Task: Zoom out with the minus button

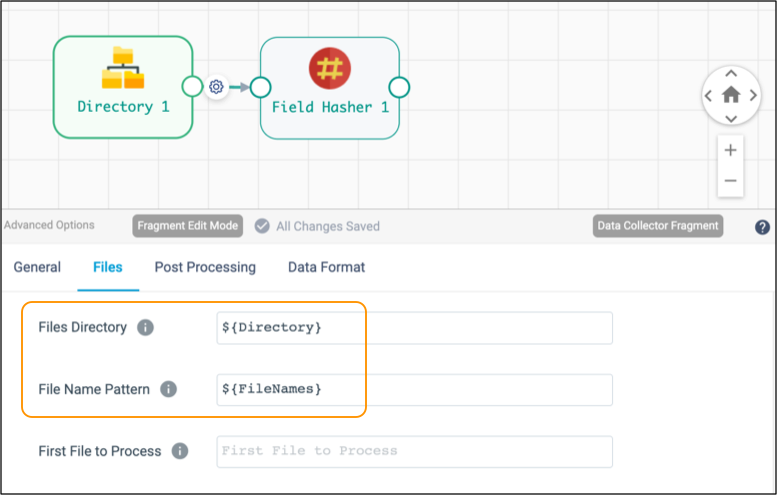Action: (x=730, y=181)
